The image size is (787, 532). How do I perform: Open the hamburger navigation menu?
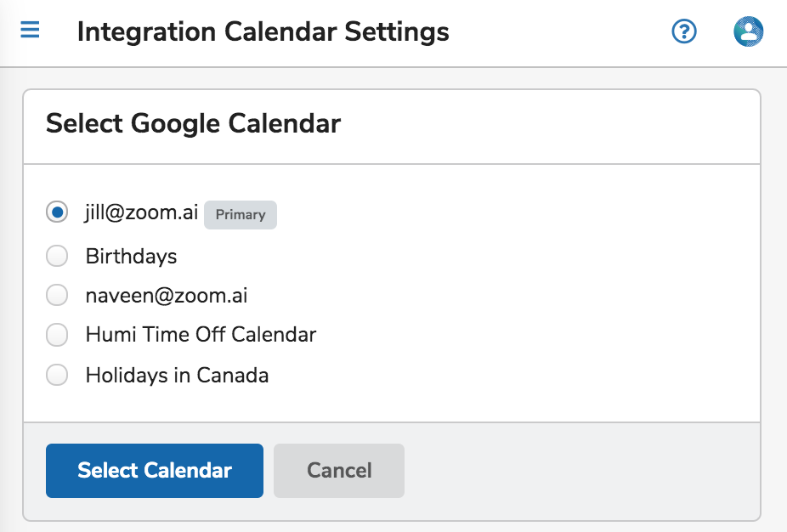pos(30,30)
